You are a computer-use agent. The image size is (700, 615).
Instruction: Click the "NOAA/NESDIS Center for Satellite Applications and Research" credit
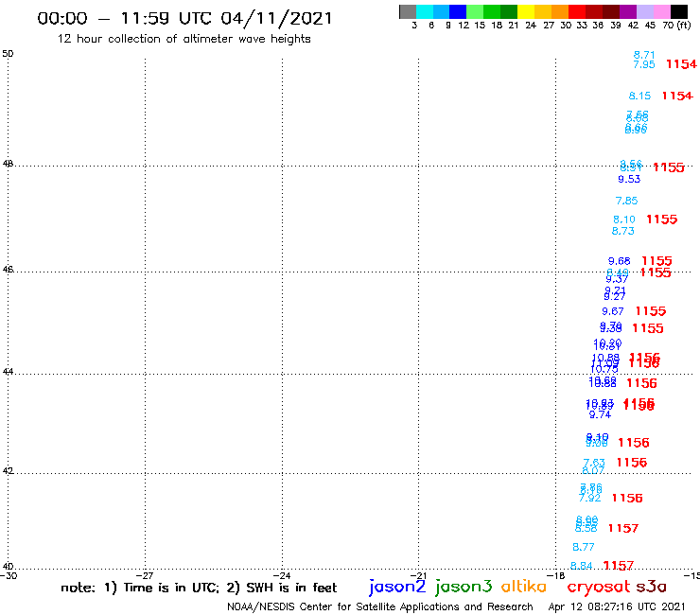pyautogui.click(x=380, y=607)
